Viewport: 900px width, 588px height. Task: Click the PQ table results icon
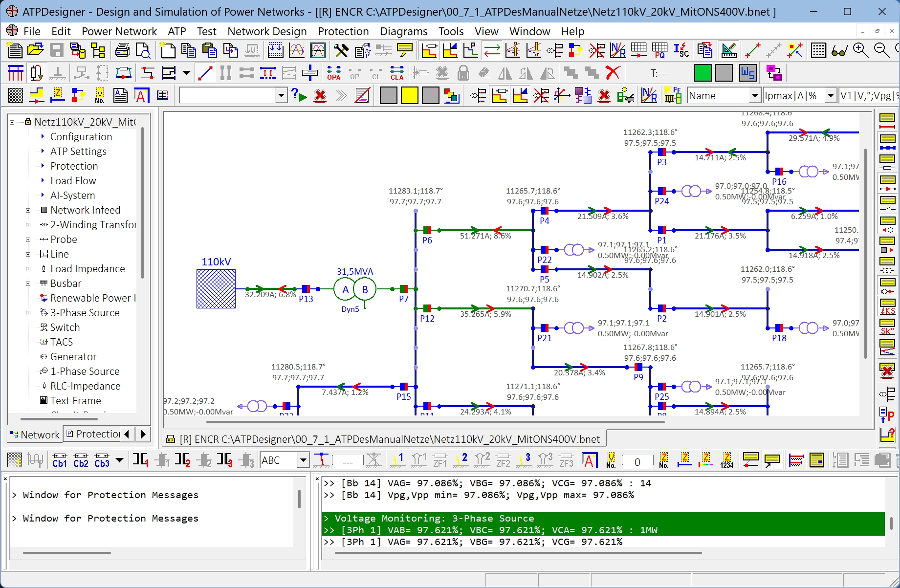pos(659,50)
